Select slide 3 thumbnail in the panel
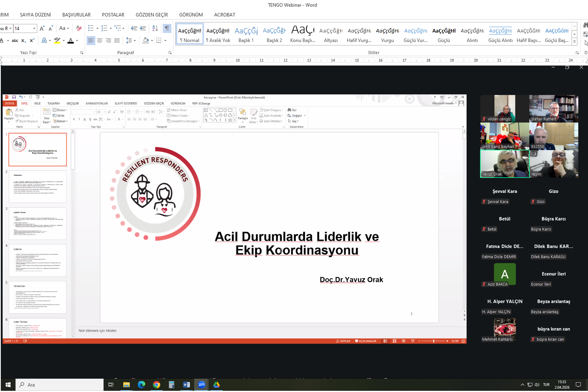 (37, 223)
